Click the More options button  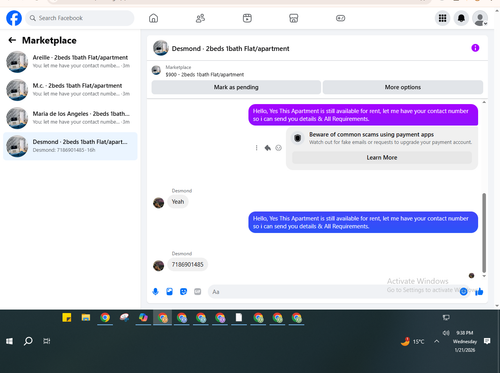click(403, 87)
